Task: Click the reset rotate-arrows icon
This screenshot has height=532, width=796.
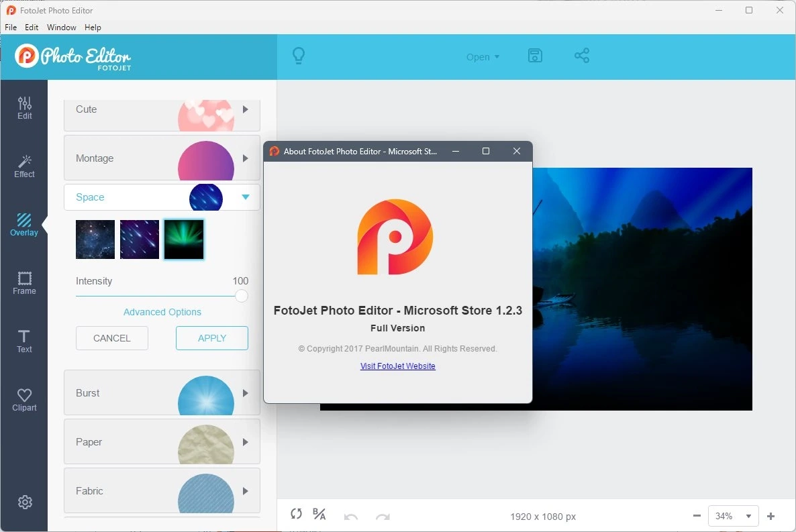Action: (x=297, y=514)
